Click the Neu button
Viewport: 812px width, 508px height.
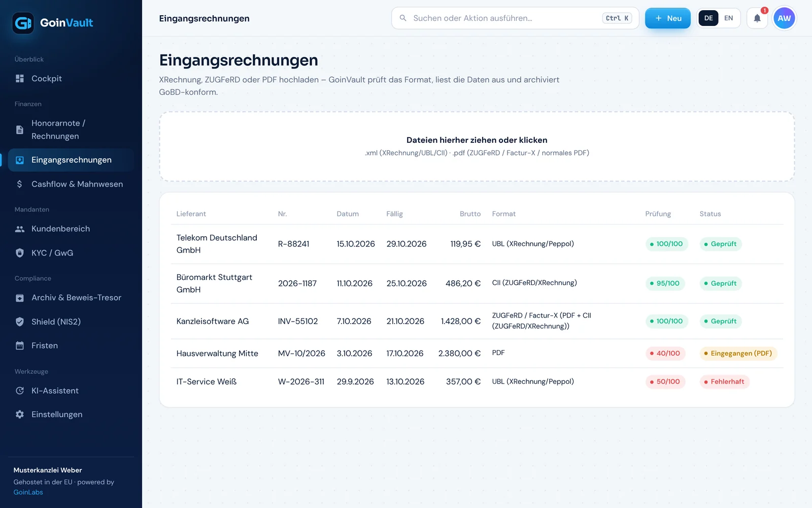tap(668, 18)
